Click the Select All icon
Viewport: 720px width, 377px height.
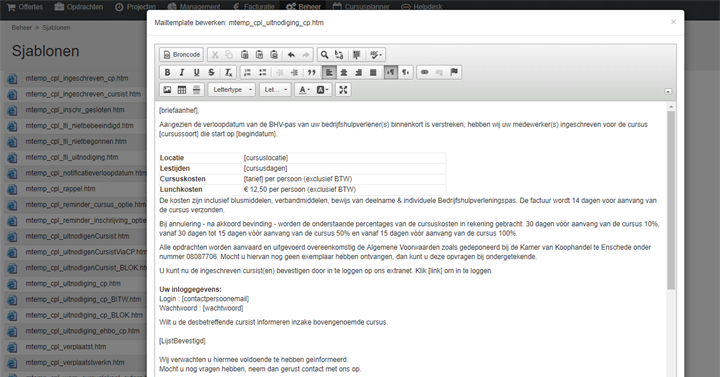pyautogui.click(x=356, y=55)
